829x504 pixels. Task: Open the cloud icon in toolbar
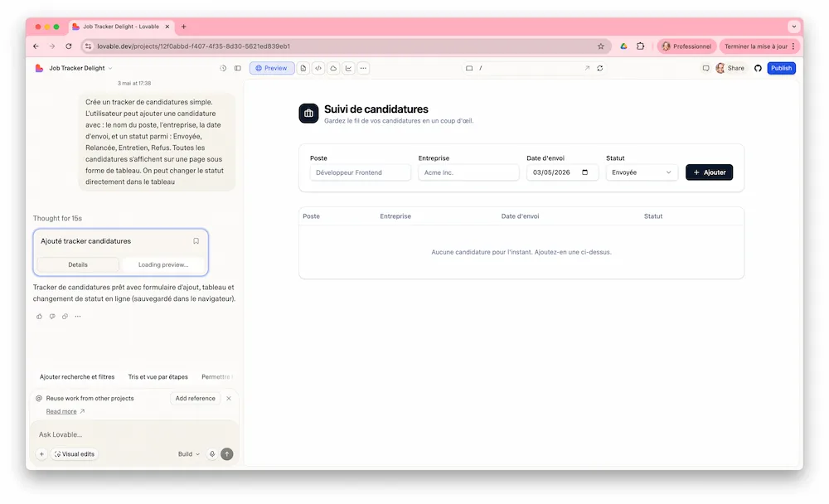click(333, 68)
